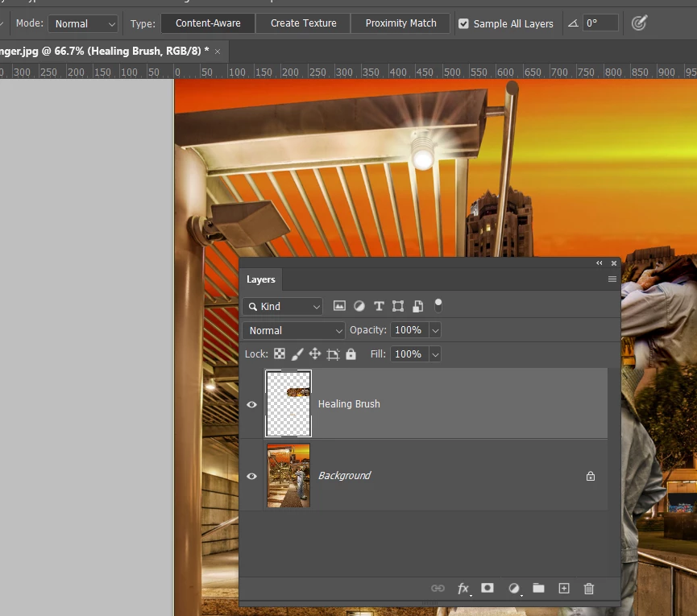Uncheck Sample All Layers checkbox

pyautogui.click(x=463, y=23)
